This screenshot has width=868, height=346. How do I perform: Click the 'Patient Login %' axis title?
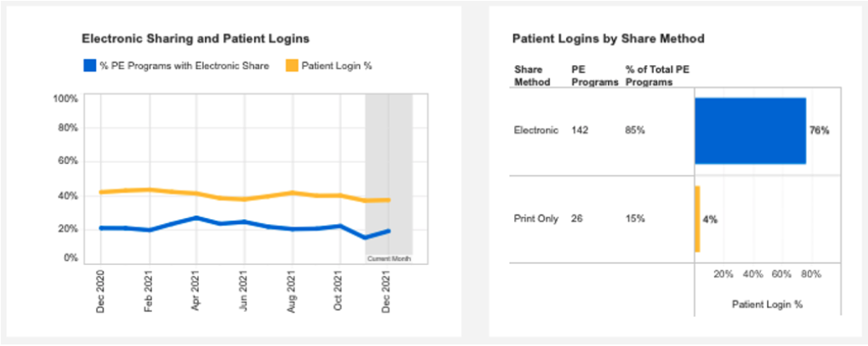coord(767,305)
